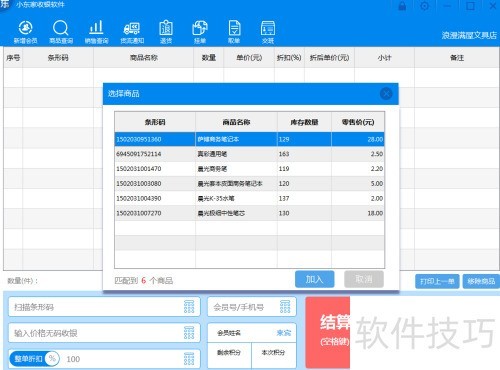
Task: Click the lock screen icon in title bar
Action: [x=402, y=6]
